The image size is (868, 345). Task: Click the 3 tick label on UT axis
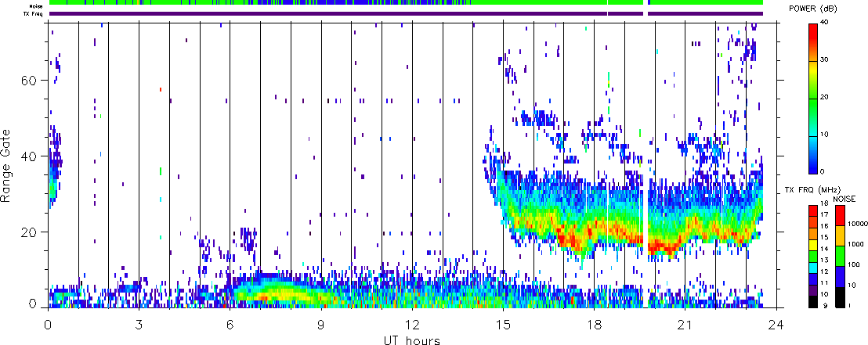click(139, 325)
